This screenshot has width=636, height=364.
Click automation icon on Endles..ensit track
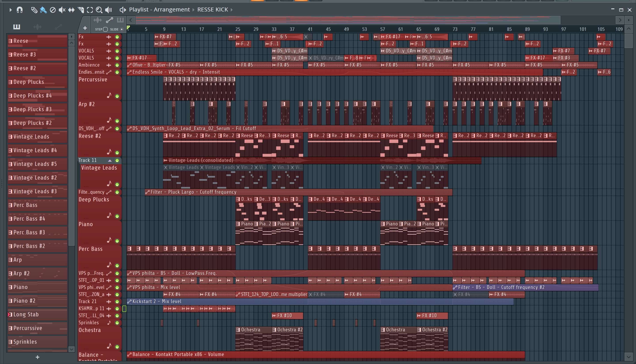point(109,72)
